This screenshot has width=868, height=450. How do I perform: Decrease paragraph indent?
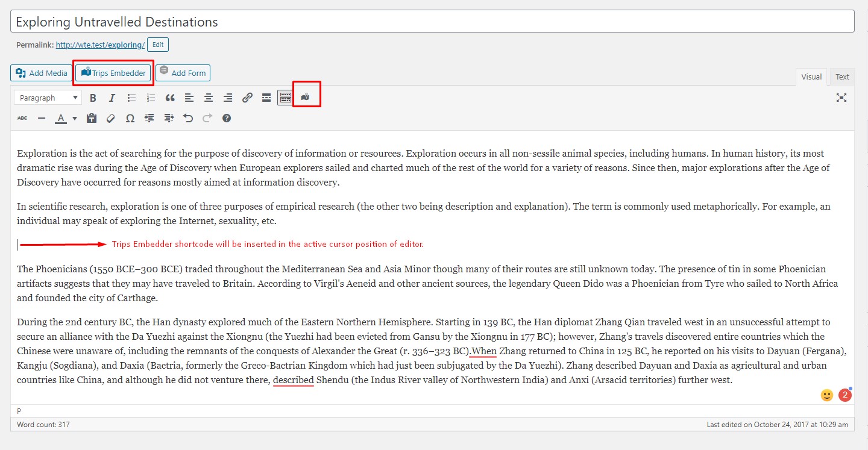click(x=149, y=118)
